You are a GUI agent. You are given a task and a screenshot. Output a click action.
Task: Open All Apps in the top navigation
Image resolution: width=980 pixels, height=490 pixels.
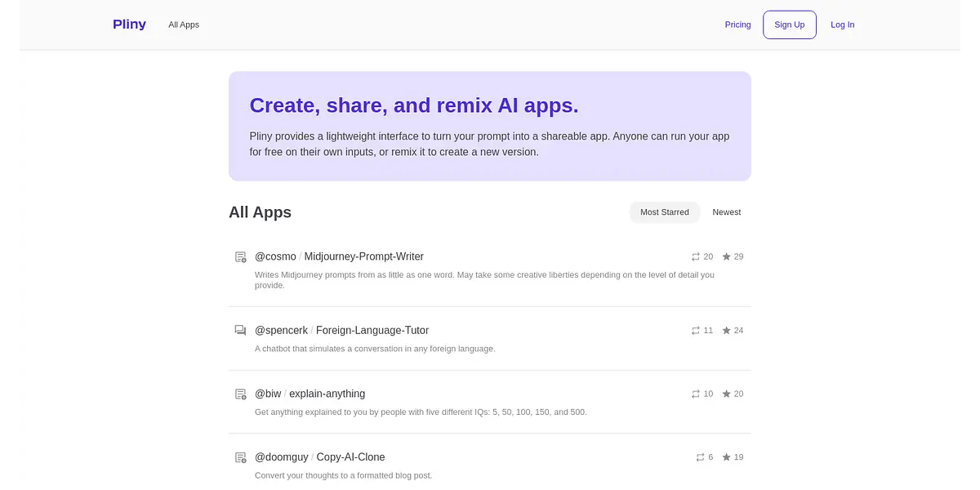[184, 24]
